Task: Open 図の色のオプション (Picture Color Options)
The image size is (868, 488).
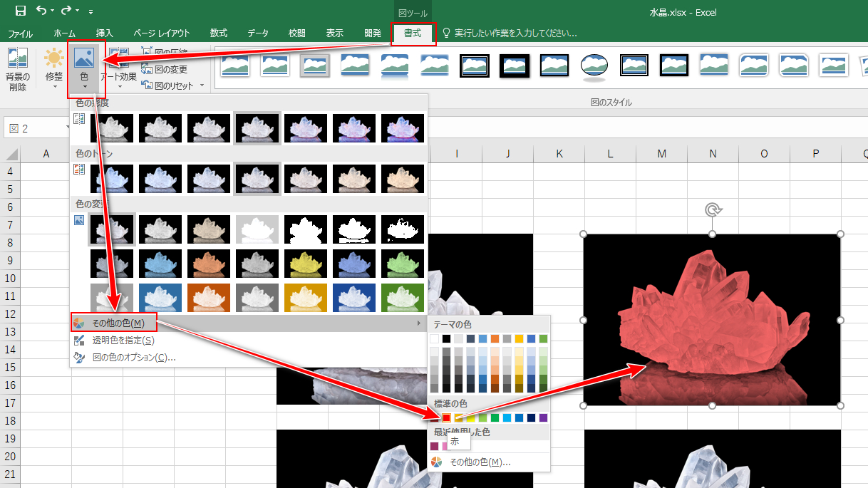Action: tap(134, 358)
